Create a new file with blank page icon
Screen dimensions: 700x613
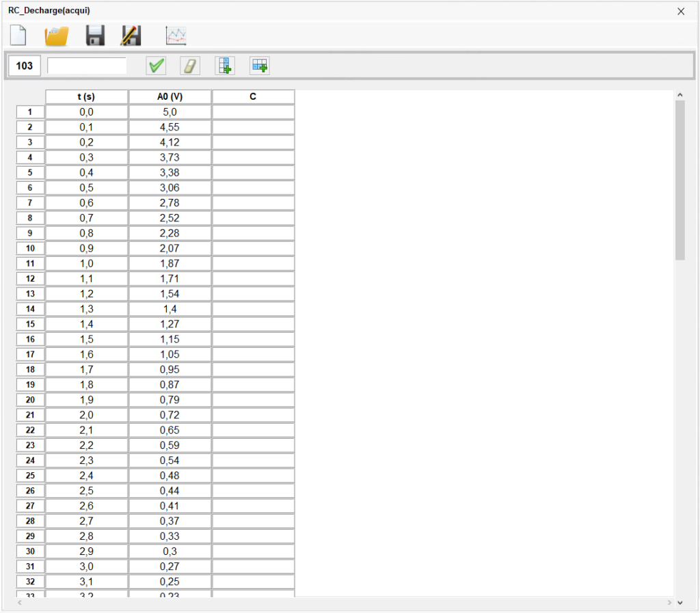(x=18, y=35)
